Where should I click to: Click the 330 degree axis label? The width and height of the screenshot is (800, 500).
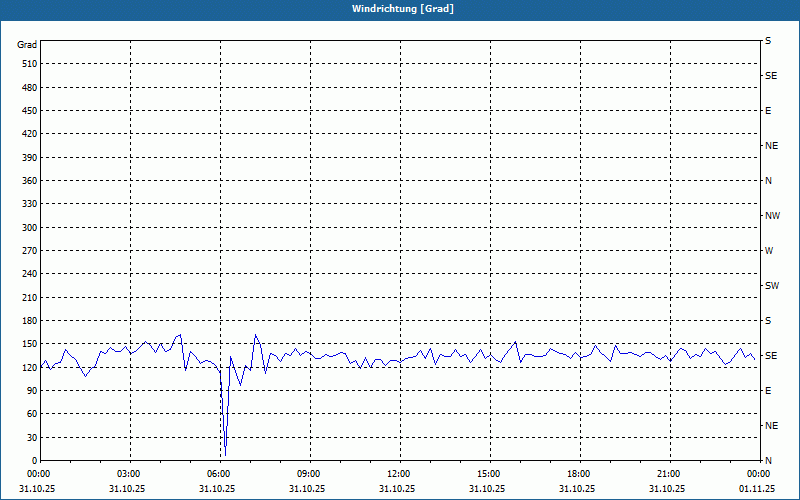(30, 204)
